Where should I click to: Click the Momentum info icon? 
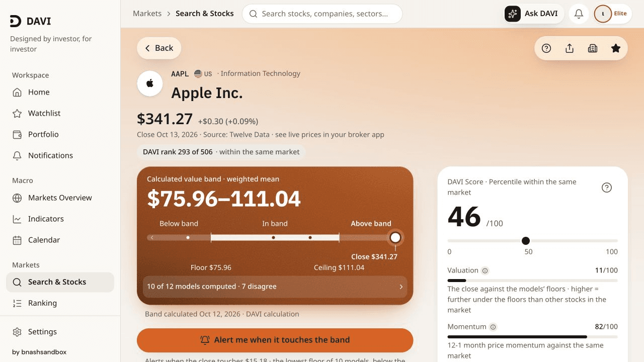click(493, 327)
